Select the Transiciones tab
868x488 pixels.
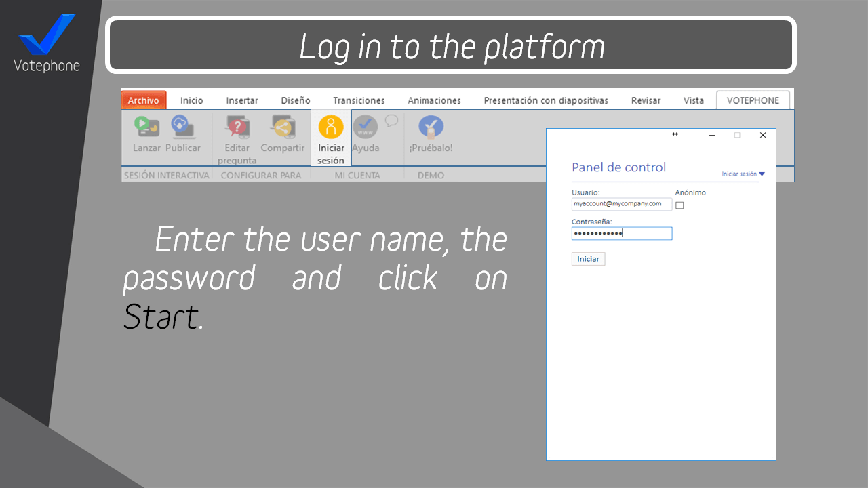point(359,100)
